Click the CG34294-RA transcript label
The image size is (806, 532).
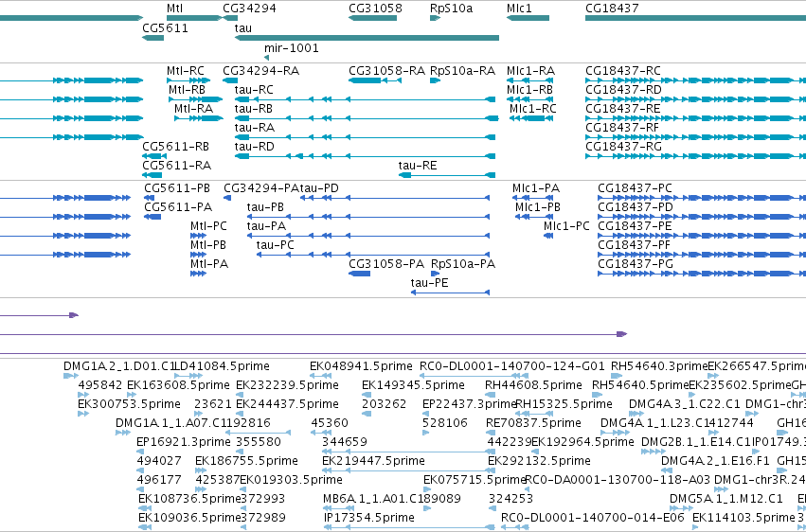[261, 71]
